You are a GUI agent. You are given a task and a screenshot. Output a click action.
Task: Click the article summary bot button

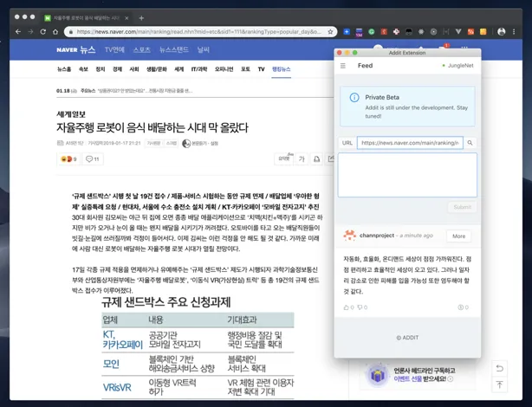pos(283,158)
